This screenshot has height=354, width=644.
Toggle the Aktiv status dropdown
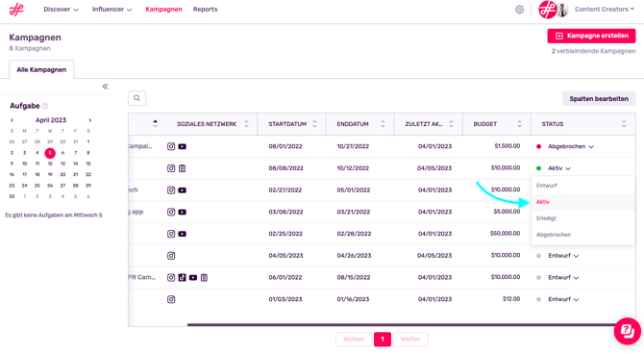click(x=559, y=168)
